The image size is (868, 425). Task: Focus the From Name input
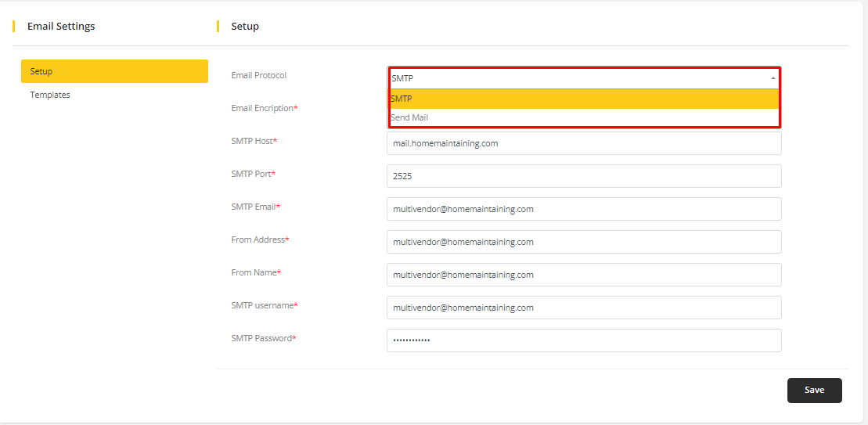pyautogui.click(x=584, y=275)
